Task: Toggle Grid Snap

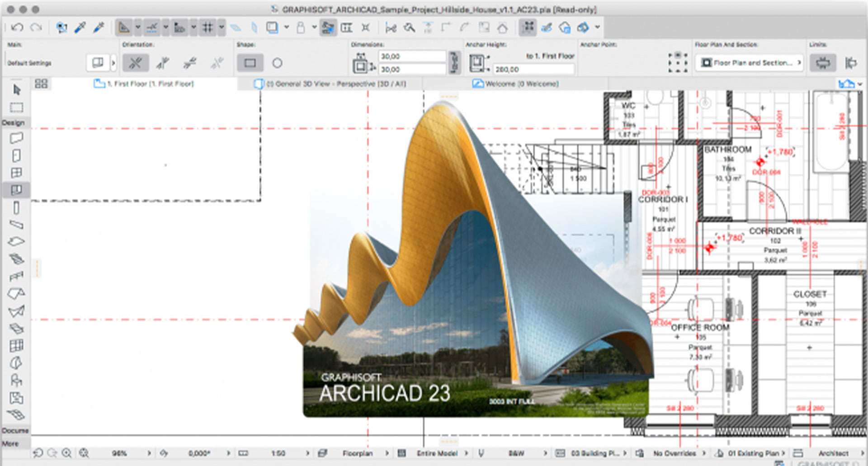Action: 208,28
